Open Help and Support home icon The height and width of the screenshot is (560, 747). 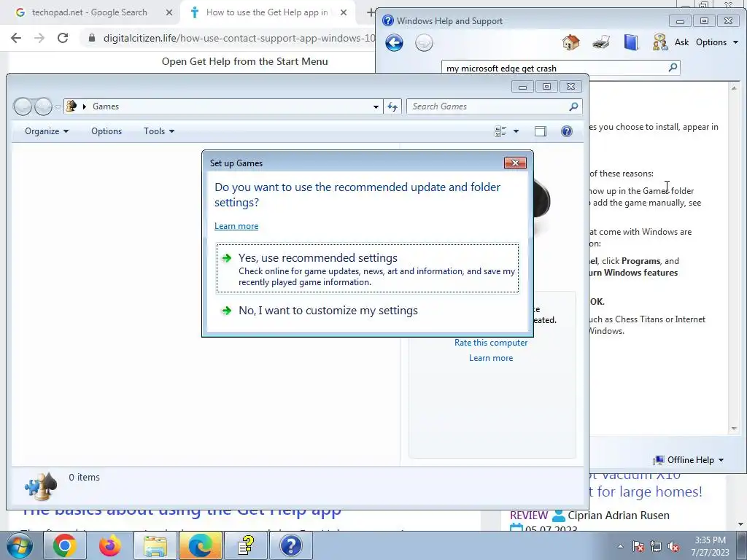pos(570,42)
